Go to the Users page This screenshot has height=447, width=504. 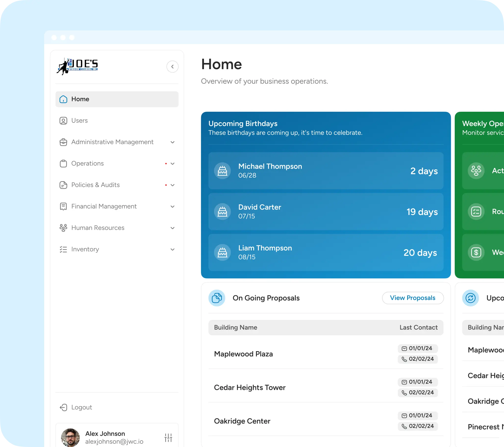tap(79, 121)
